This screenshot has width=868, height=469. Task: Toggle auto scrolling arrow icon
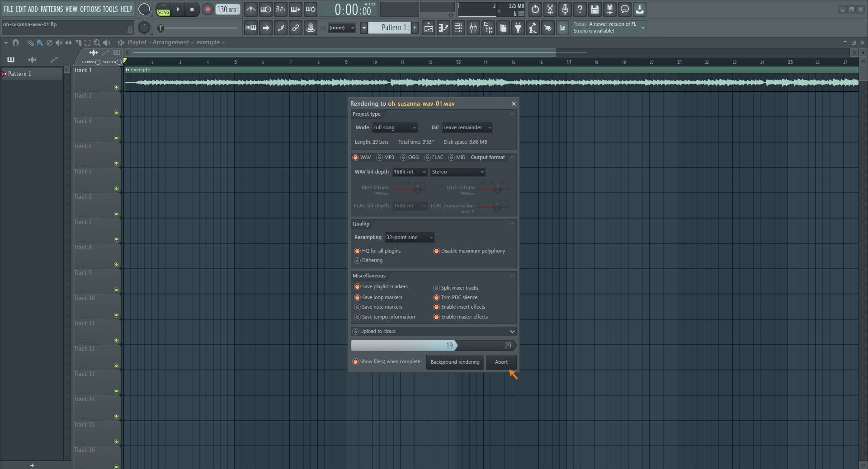(x=266, y=28)
